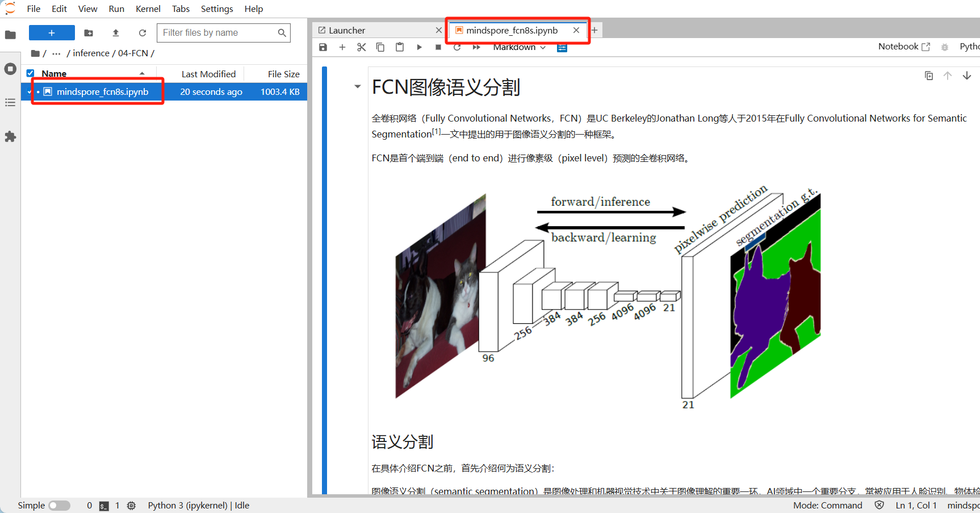Expand the hidden breadcrumb path ellipsis
The width and height of the screenshot is (980, 513).
click(56, 53)
